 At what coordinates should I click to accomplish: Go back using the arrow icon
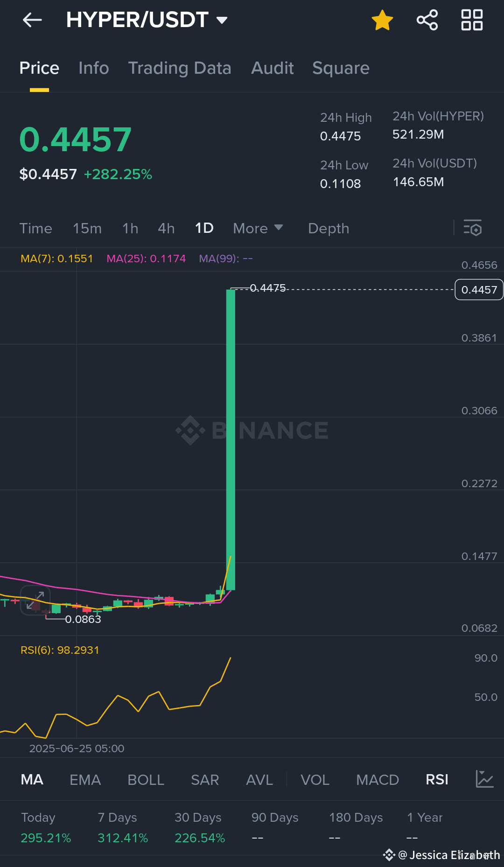(x=32, y=20)
